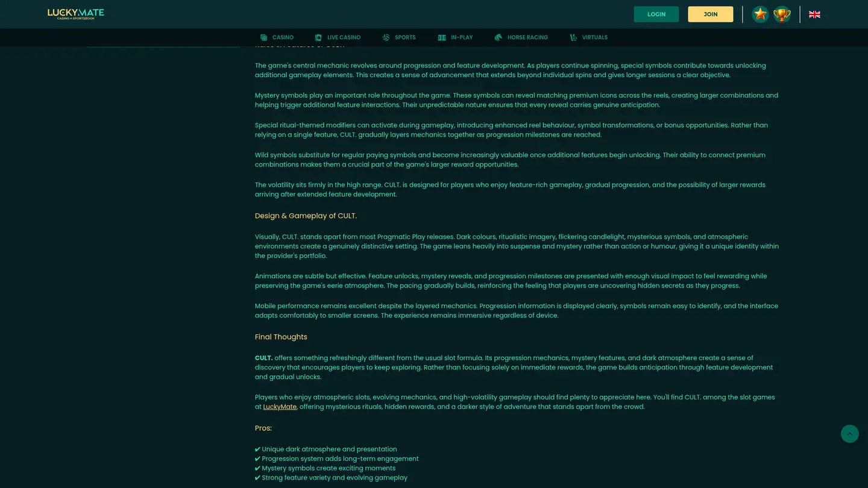Open the trophy icon in the header

782,14
